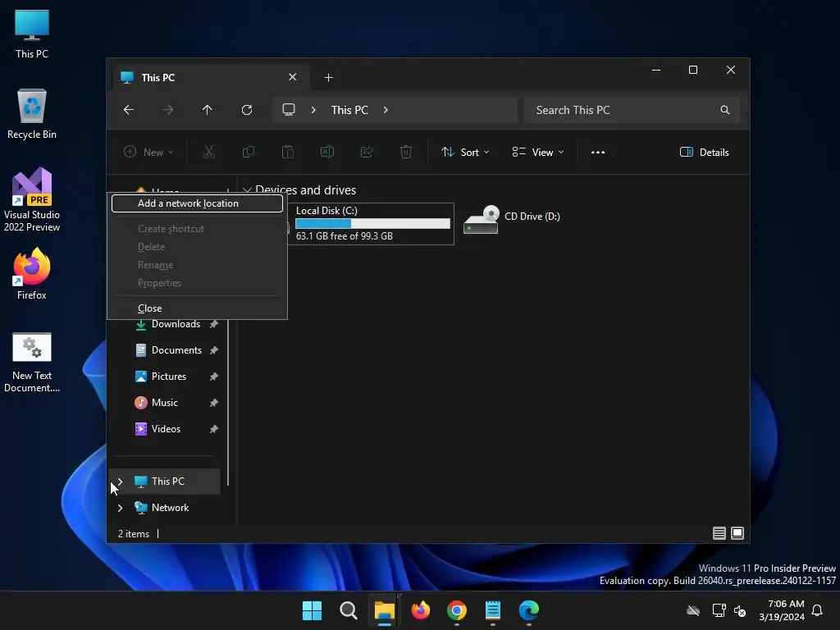Click the Share toolbar icon

coord(367,152)
